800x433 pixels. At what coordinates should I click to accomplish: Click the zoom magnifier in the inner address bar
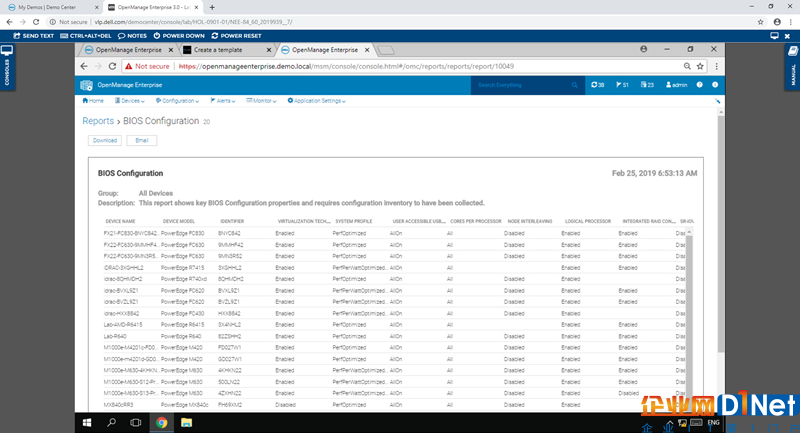point(687,66)
